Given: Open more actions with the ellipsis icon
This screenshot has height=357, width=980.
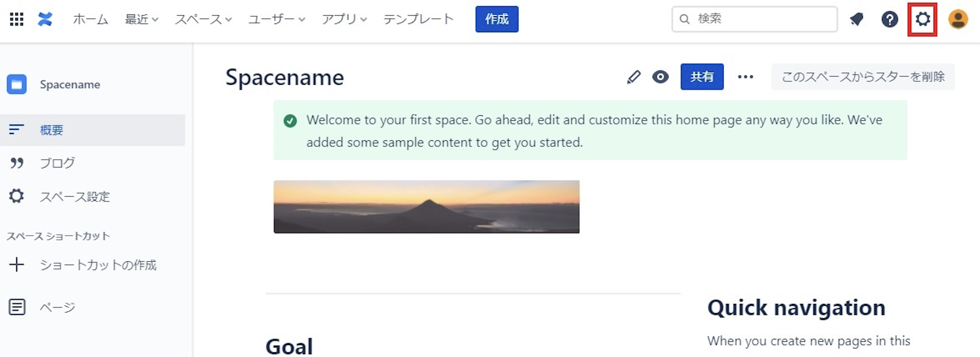Looking at the screenshot, I should [x=745, y=77].
